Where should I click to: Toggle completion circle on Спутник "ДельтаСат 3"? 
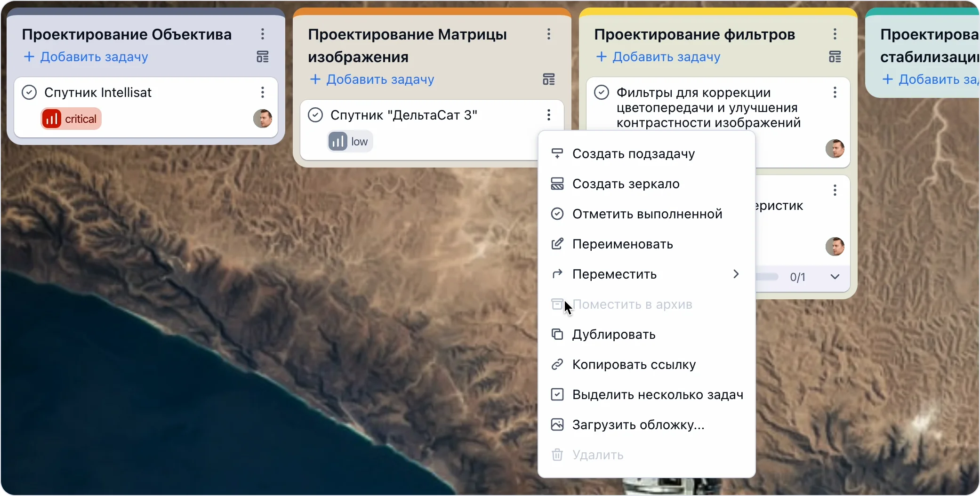[315, 115]
